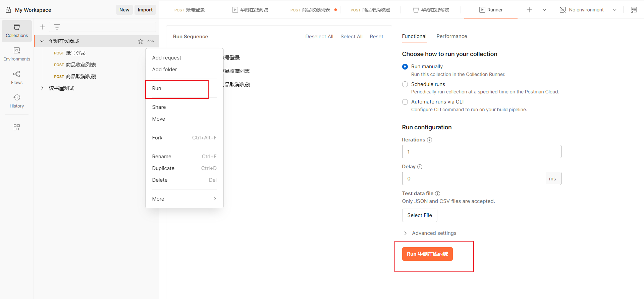Choose Rename from context menu
Image resolution: width=644 pixels, height=299 pixels.
184,157
